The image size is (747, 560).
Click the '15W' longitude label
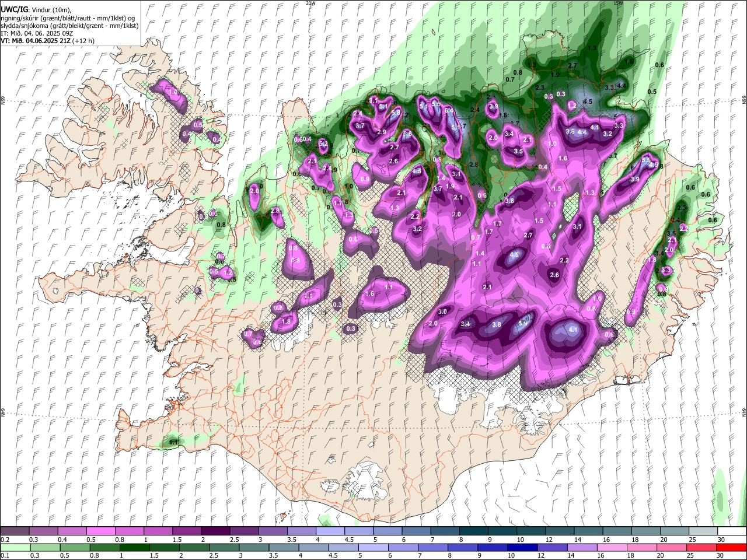click(618, 3)
